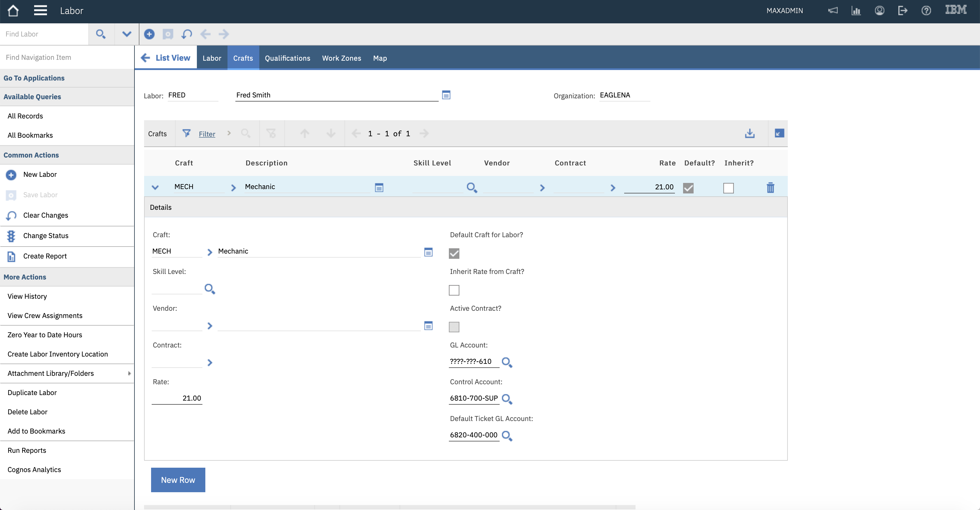
Task: Click the Help question mark icon
Action: [926, 11]
